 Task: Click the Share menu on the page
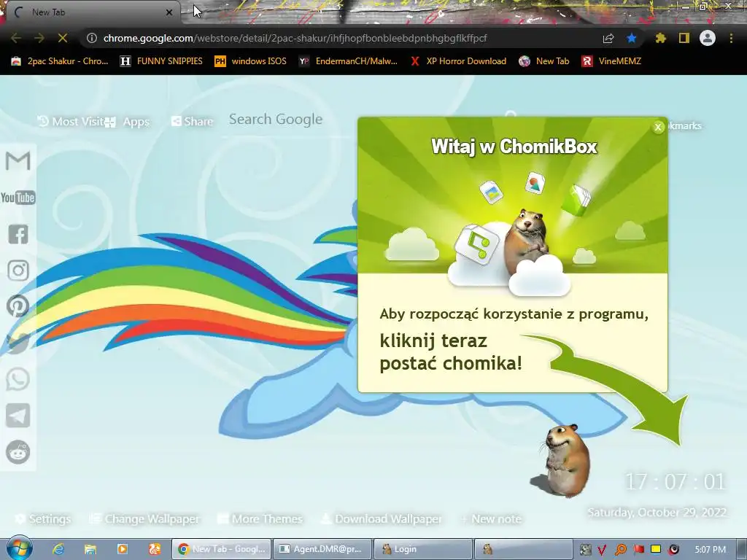pyautogui.click(x=192, y=122)
